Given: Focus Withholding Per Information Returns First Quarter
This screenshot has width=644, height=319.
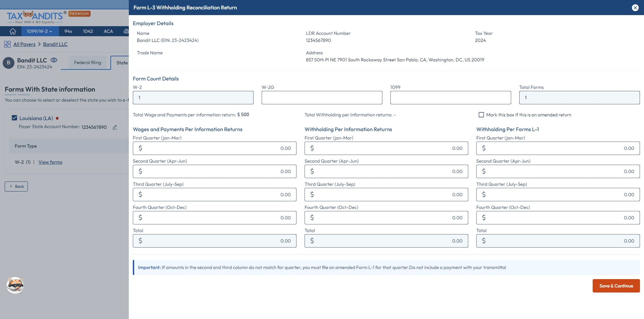Looking at the screenshot, I should [x=386, y=148].
